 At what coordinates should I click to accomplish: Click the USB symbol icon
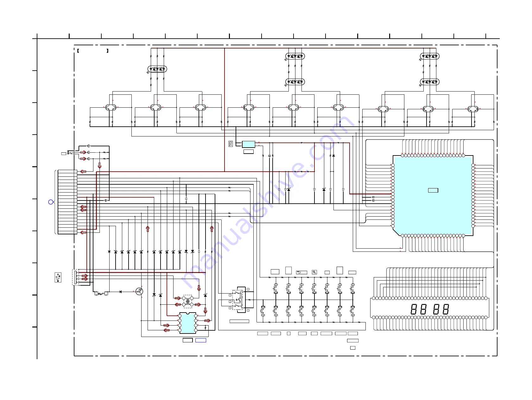point(58,277)
